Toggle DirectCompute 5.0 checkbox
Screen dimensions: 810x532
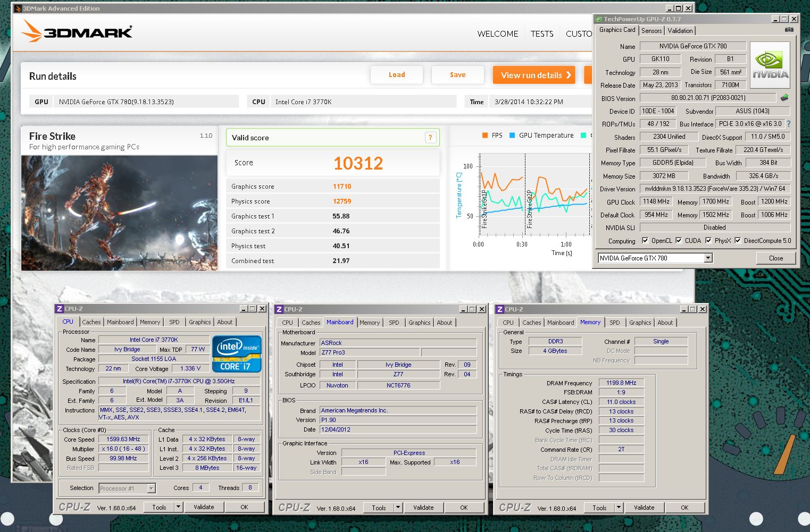738,240
